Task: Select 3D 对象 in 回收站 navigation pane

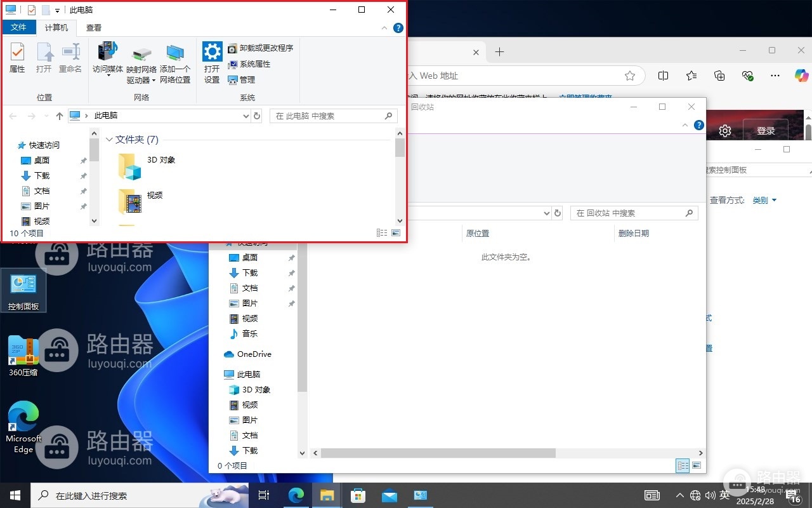Action: pos(256,390)
